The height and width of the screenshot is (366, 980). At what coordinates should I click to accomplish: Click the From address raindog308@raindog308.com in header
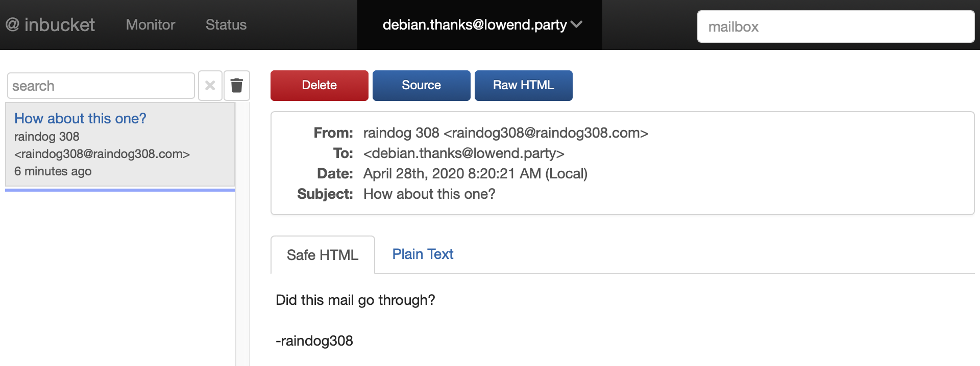point(546,133)
